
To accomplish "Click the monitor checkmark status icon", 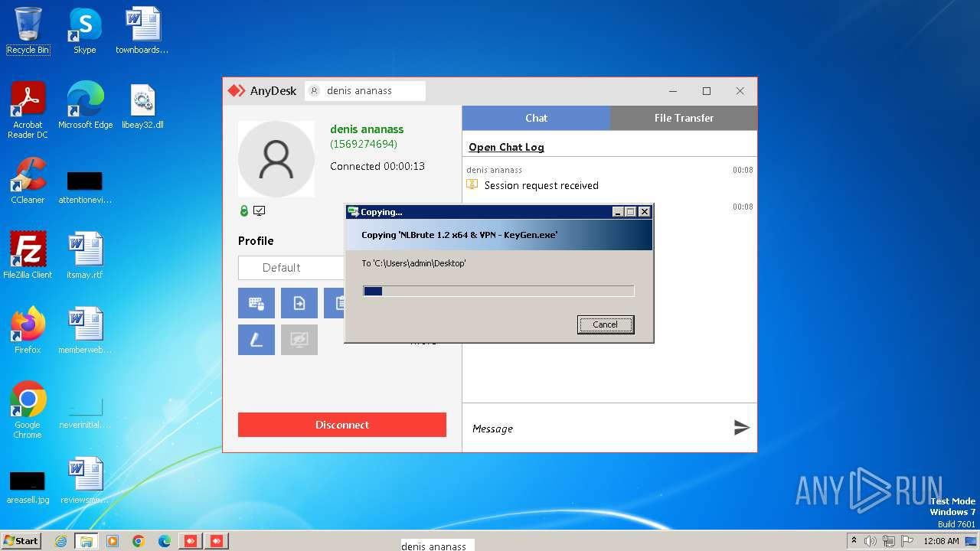I will 260,210.
